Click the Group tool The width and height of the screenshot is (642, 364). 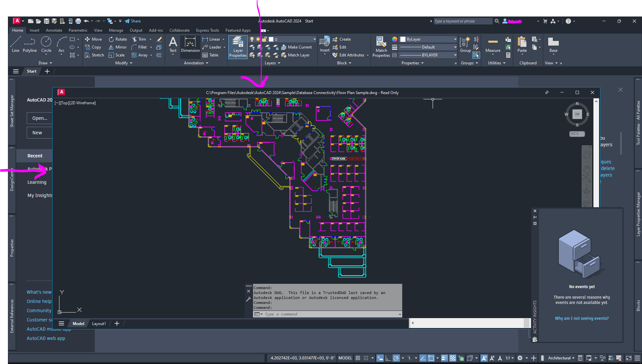click(465, 44)
